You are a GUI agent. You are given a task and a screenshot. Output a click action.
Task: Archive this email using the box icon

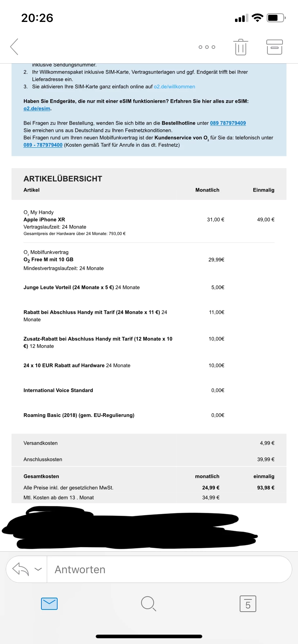[274, 47]
